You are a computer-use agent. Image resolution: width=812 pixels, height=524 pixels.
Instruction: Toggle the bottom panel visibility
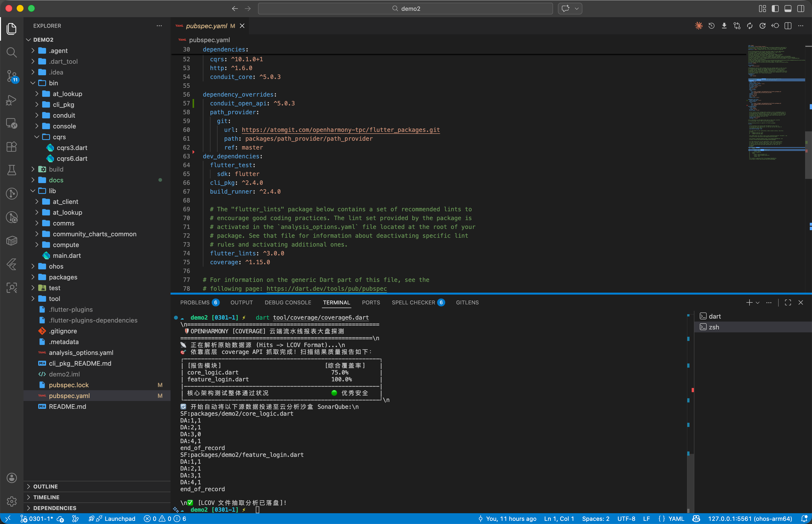click(x=788, y=9)
